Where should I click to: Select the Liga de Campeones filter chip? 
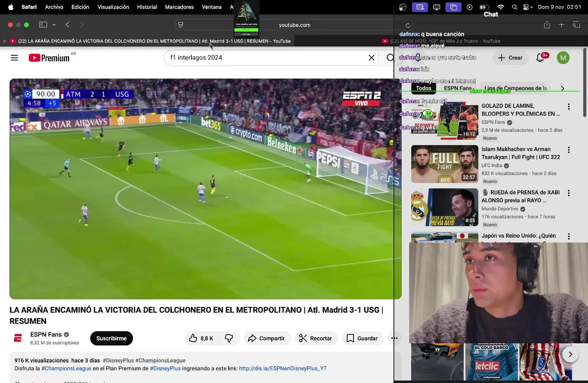click(x=516, y=88)
